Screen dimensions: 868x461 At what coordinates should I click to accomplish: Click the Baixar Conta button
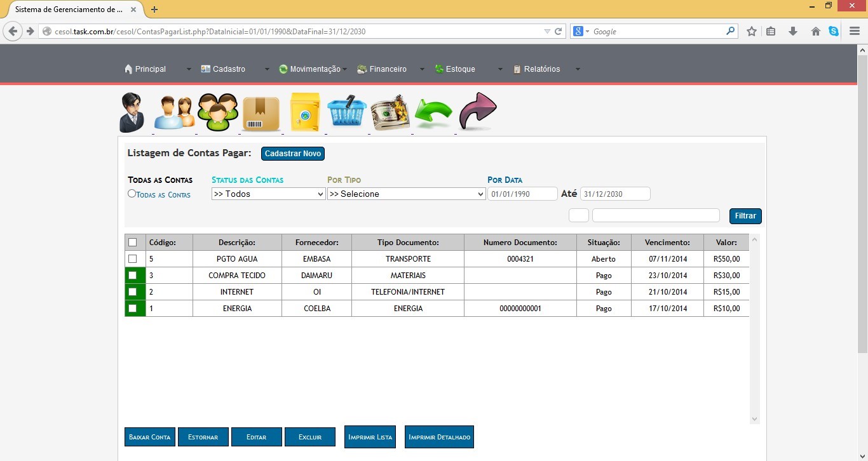tap(150, 437)
